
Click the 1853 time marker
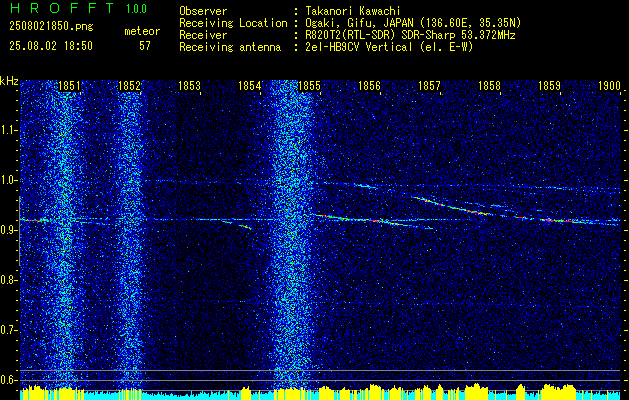189,86
